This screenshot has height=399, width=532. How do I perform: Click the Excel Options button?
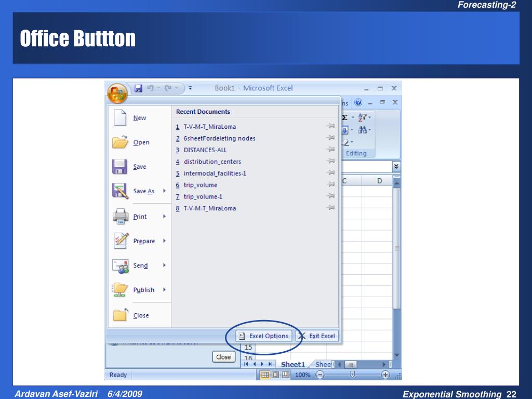[x=263, y=336]
